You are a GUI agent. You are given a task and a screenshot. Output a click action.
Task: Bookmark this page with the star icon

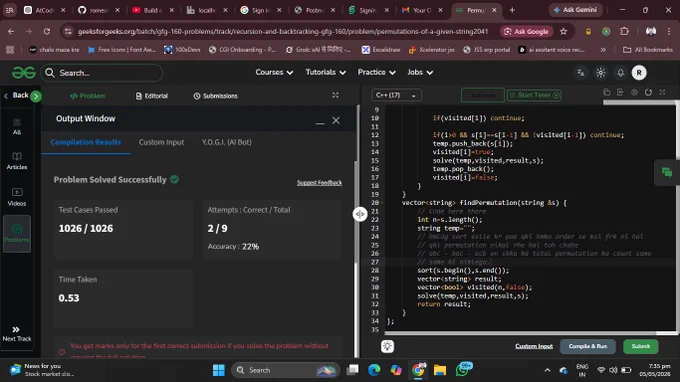563,31
